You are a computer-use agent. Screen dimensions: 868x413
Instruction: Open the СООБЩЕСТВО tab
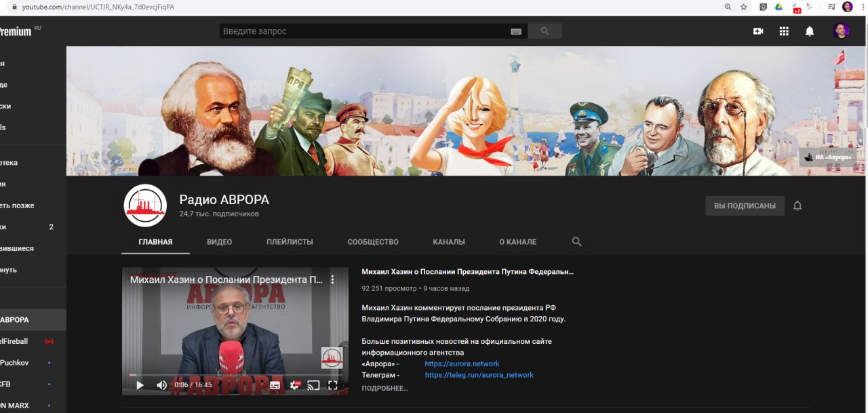click(x=373, y=242)
